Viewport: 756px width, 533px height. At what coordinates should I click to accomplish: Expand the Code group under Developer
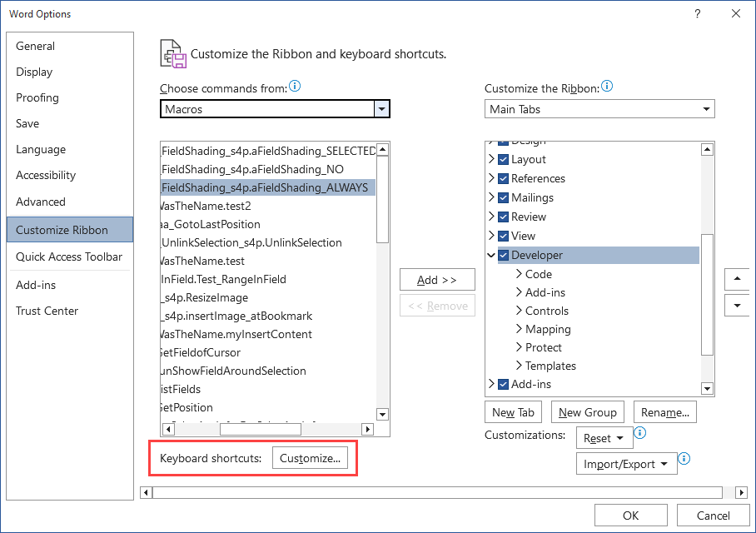519,273
